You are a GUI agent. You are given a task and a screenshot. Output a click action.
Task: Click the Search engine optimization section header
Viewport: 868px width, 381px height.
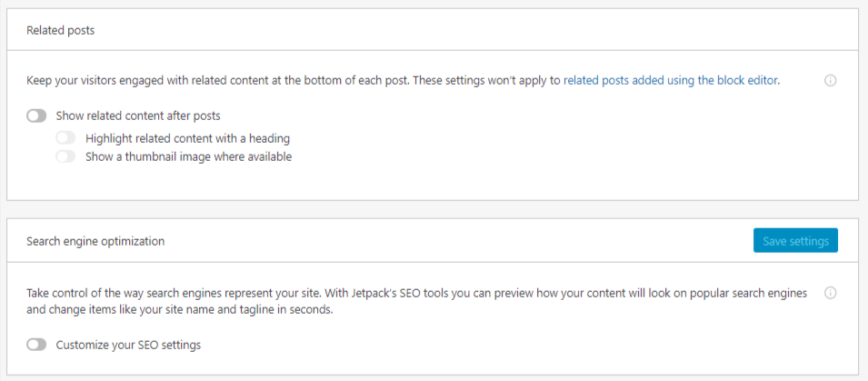pyautogui.click(x=433, y=241)
